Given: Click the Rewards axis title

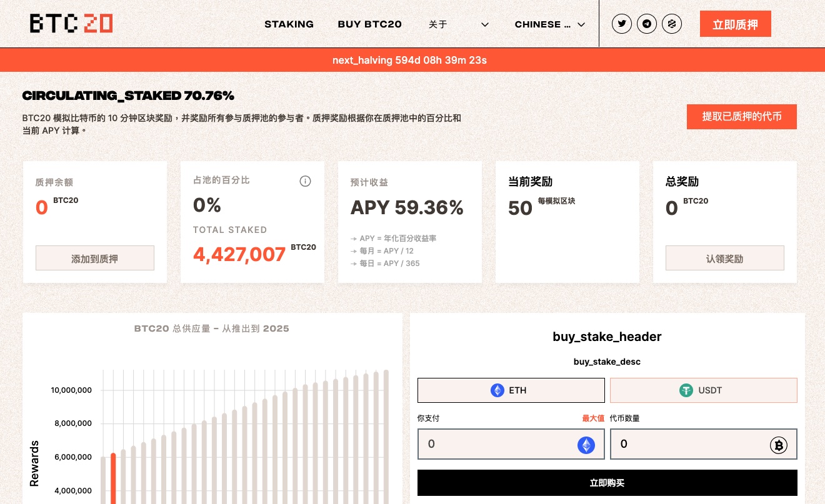Looking at the screenshot, I should pos(34,463).
